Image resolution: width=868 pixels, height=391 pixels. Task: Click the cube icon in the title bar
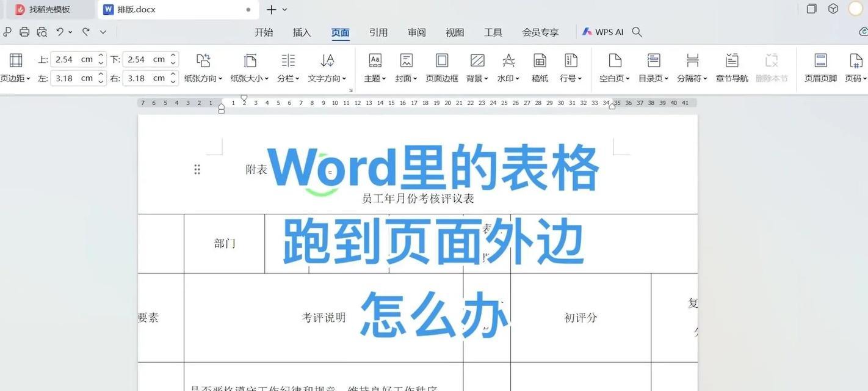coord(833,9)
